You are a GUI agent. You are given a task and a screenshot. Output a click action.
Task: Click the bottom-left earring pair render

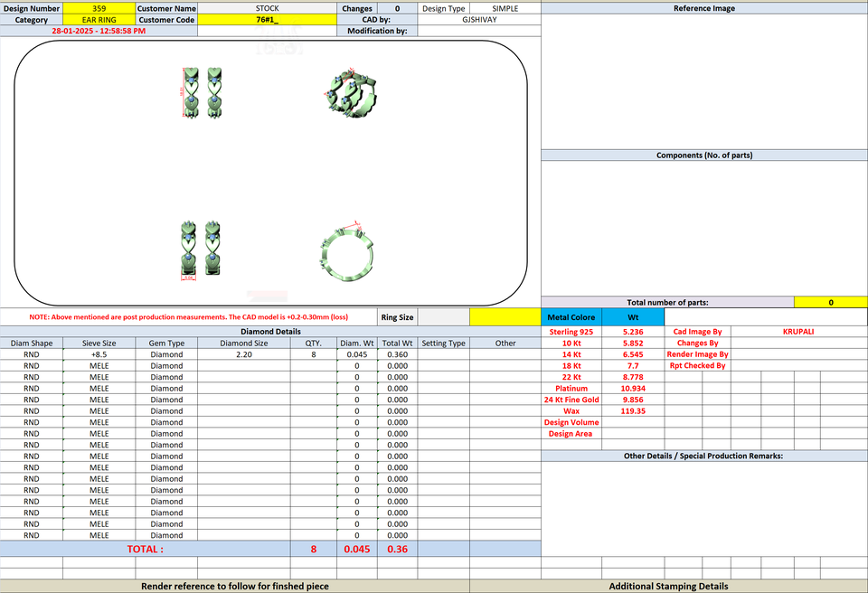[201, 249]
